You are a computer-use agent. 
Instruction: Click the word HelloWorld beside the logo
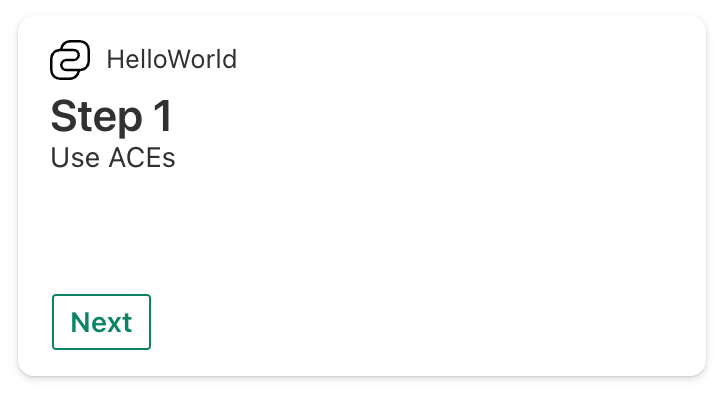pyautogui.click(x=172, y=60)
